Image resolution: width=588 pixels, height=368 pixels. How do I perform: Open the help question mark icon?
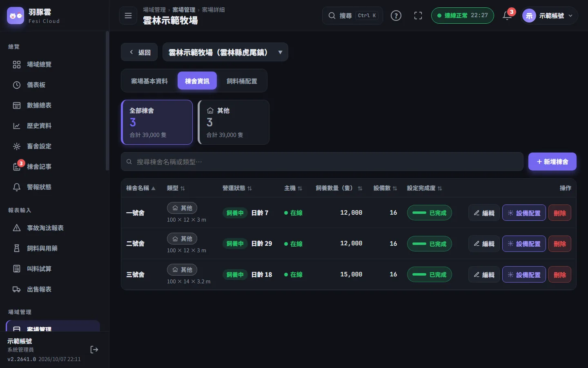pos(396,16)
